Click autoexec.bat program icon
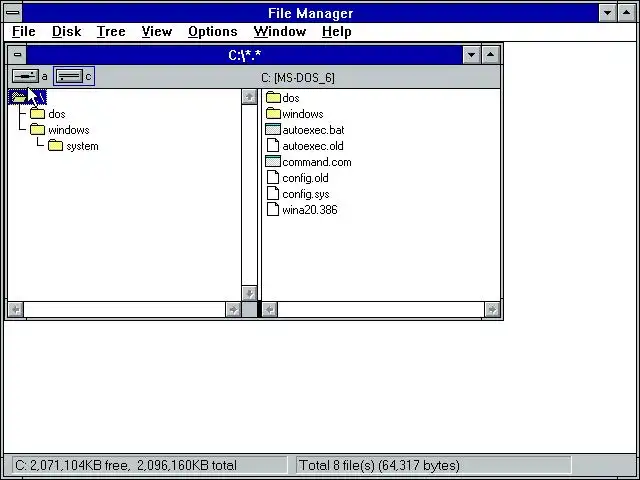The height and width of the screenshot is (480, 640). tap(273, 129)
